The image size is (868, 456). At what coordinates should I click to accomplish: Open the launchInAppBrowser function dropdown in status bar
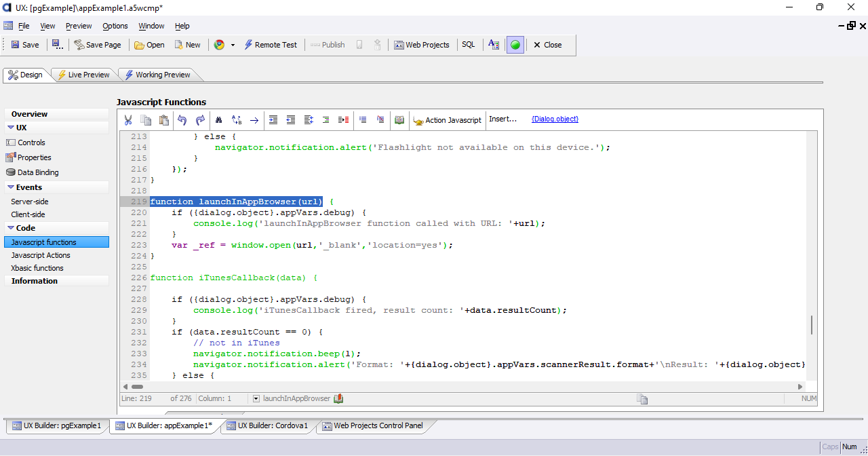(x=256, y=399)
